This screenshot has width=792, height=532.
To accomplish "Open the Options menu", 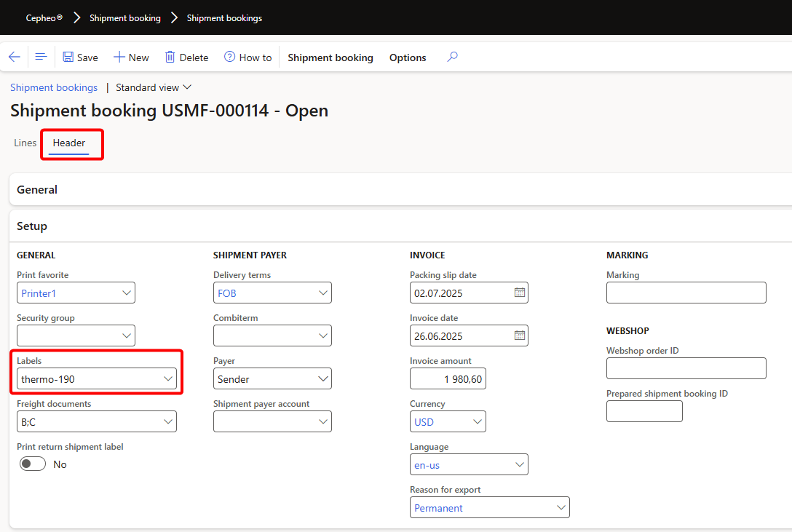I will (408, 57).
